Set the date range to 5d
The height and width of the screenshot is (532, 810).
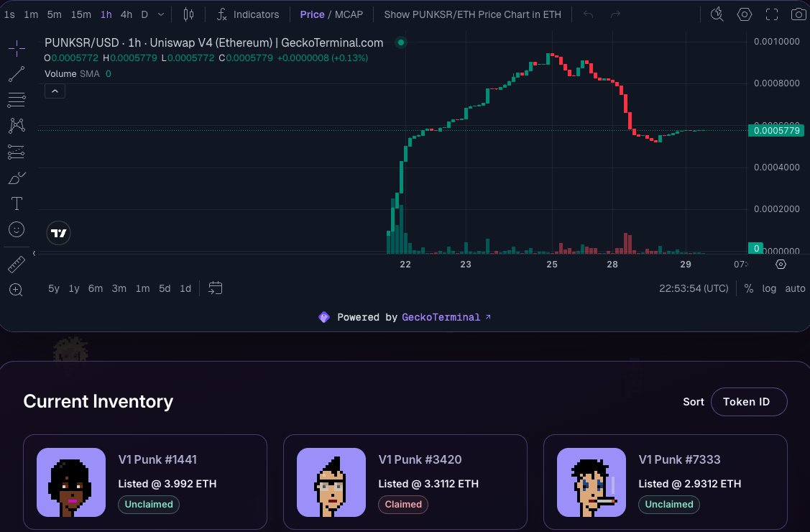[x=165, y=288]
